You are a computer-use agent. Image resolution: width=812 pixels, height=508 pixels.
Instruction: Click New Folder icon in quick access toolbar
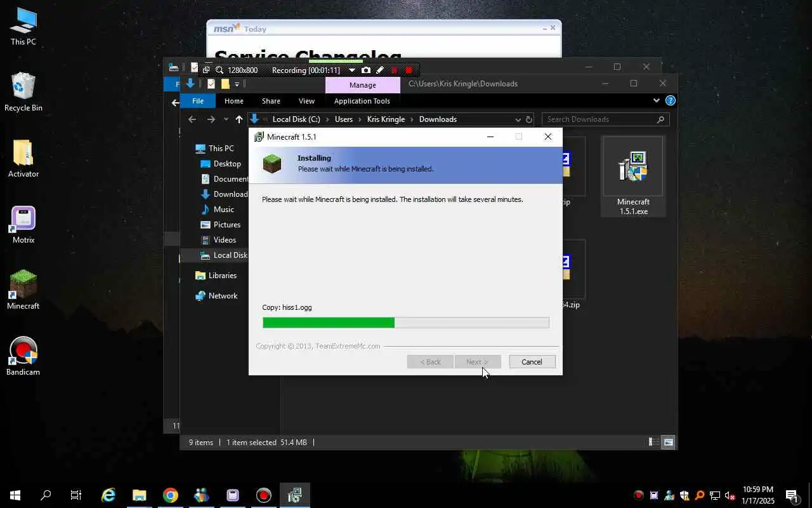point(225,84)
